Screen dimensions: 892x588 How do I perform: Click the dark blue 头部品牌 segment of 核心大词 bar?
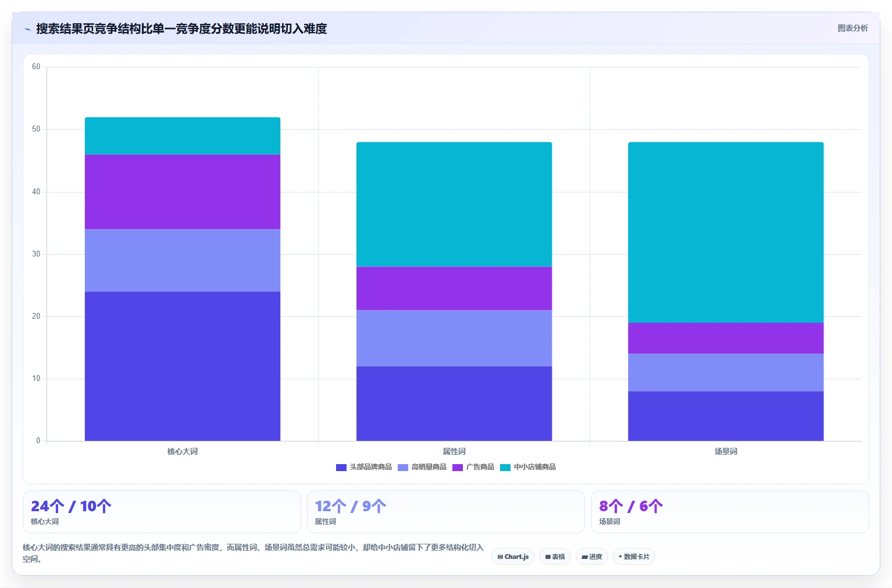point(183,366)
